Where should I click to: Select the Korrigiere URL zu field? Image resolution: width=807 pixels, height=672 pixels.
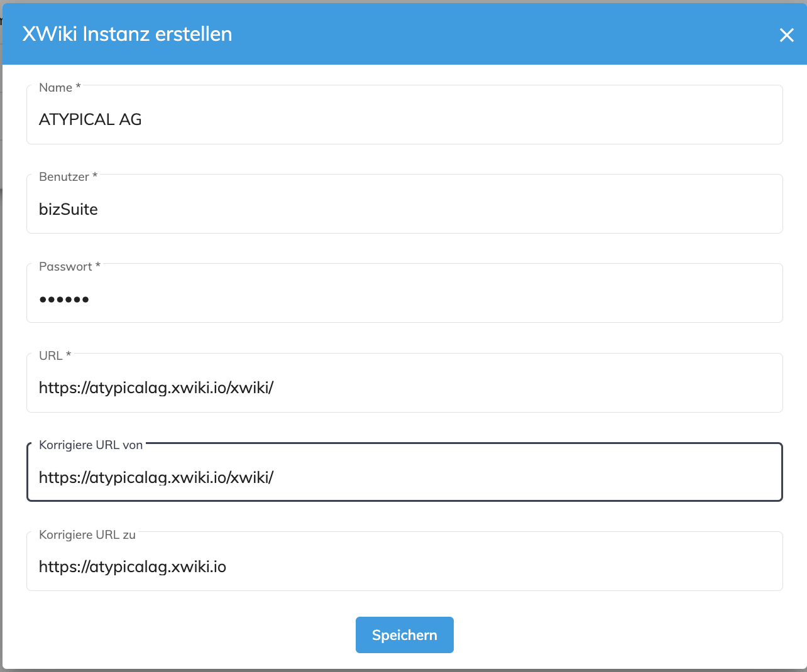tap(405, 561)
